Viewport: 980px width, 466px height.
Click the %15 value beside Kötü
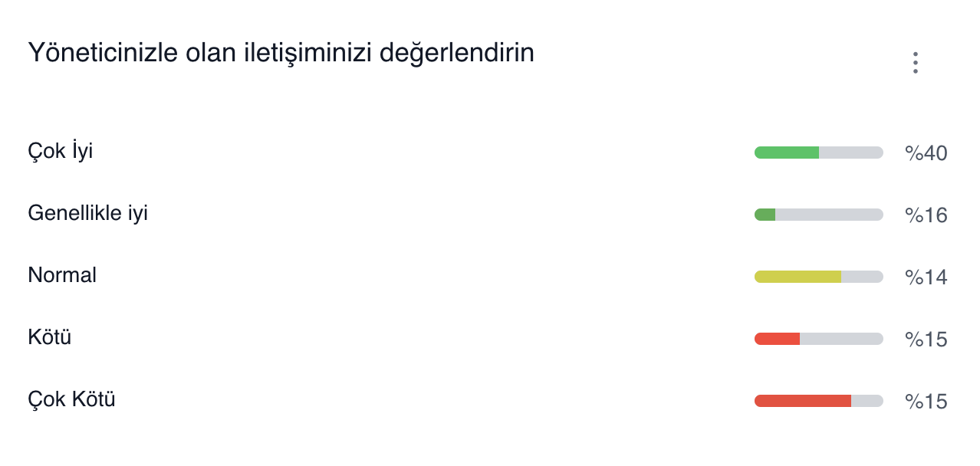926,340
